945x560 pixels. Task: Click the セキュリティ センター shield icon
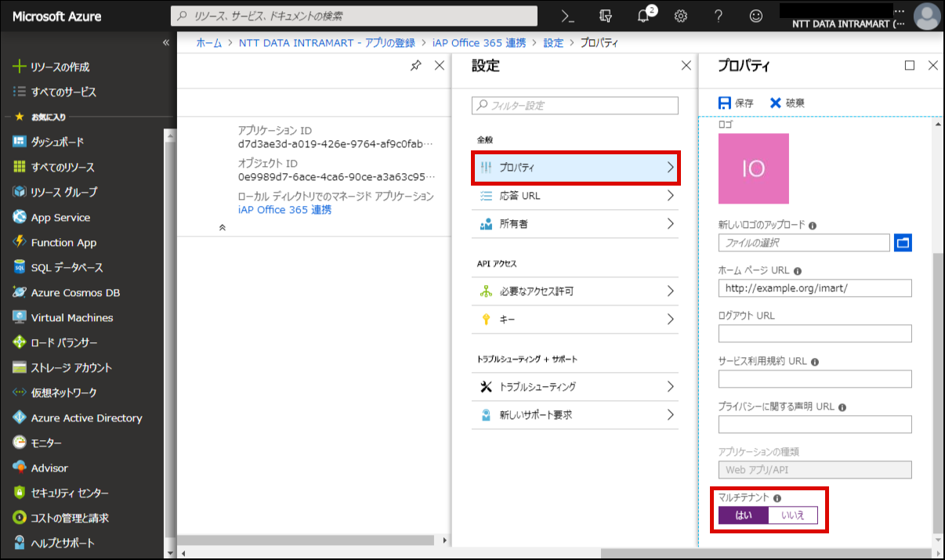20,493
